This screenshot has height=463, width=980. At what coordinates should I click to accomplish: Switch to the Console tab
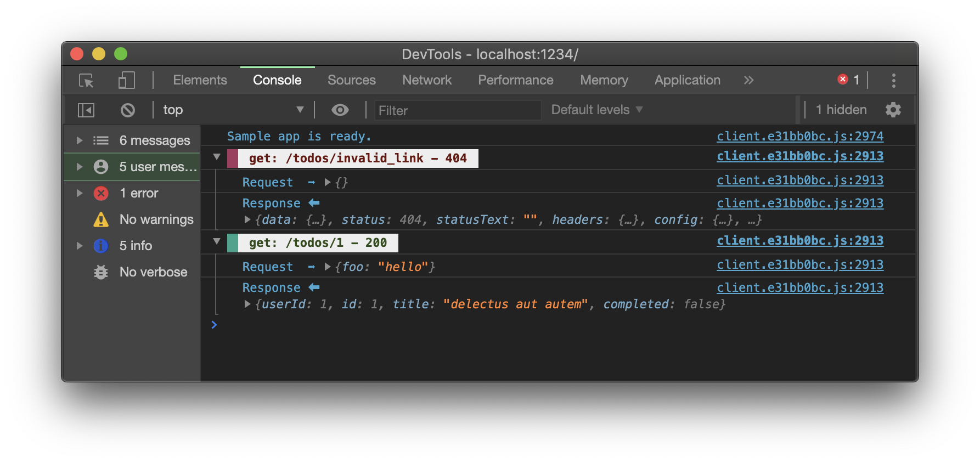point(277,80)
